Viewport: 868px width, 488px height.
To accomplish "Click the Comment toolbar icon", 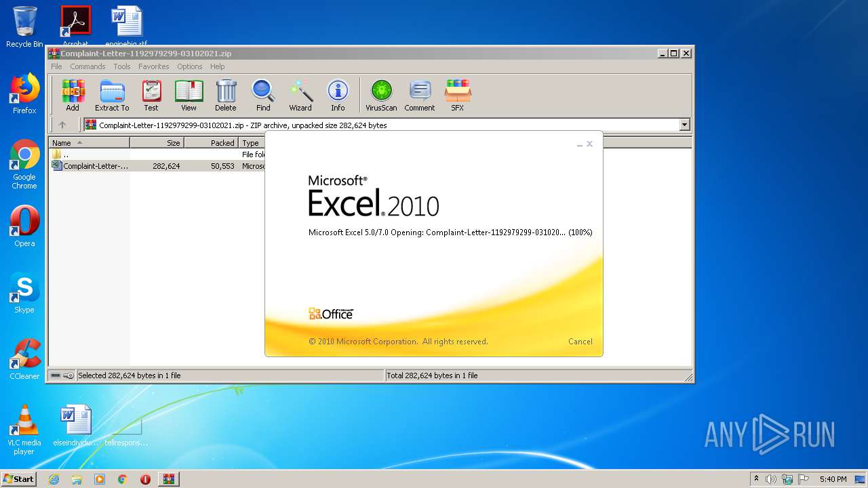I will tap(420, 95).
